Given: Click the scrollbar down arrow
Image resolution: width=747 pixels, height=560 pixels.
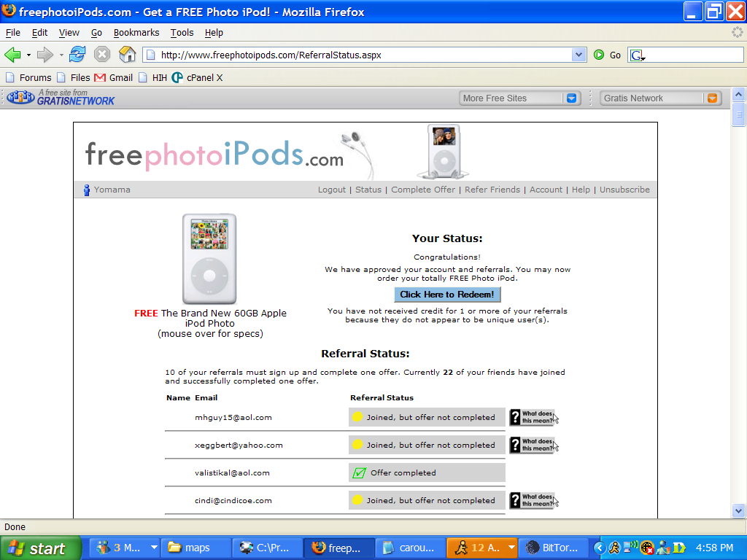Looking at the screenshot, I should 738,510.
